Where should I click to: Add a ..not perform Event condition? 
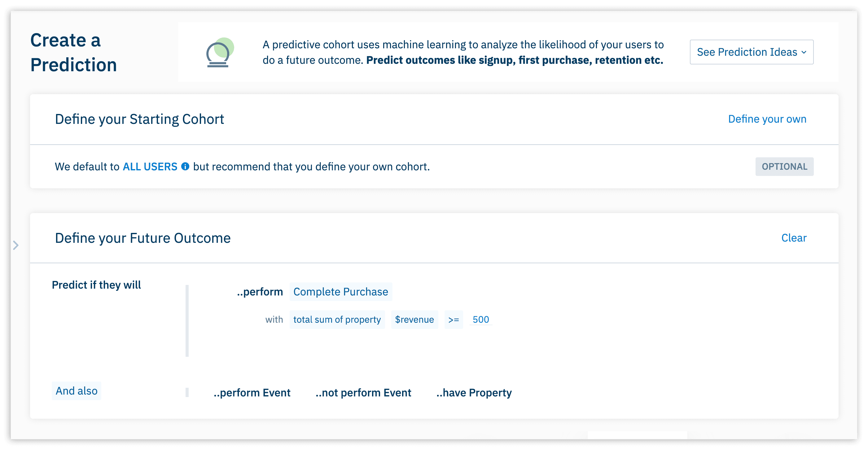[x=363, y=393]
